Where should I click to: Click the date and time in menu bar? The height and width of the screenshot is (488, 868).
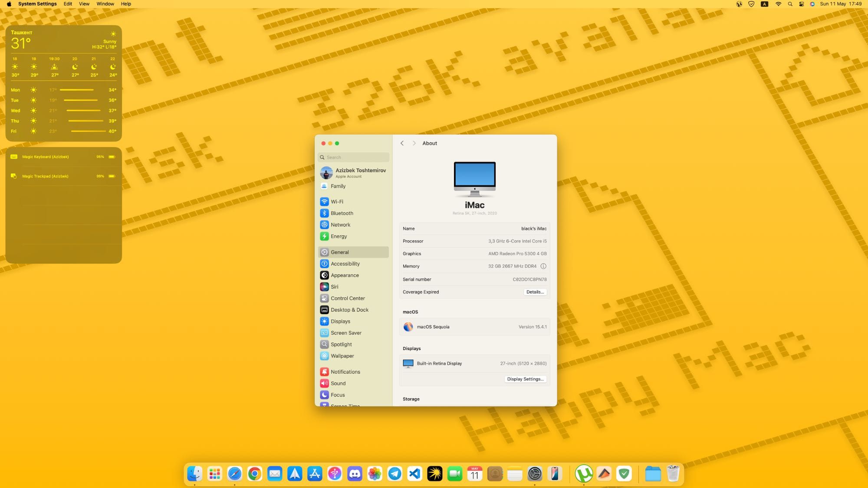tap(841, 4)
